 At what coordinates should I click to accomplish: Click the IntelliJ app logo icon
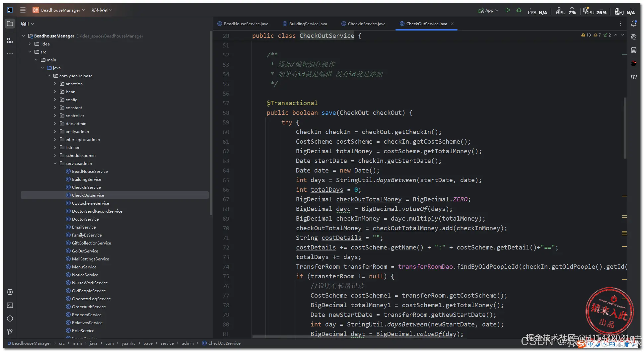pos(10,10)
